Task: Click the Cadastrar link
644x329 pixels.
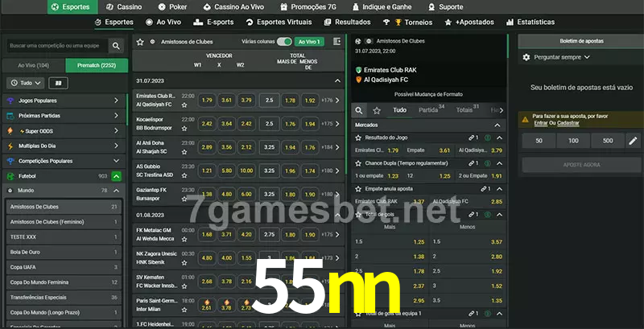Action: pyautogui.click(x=568, y=123)
